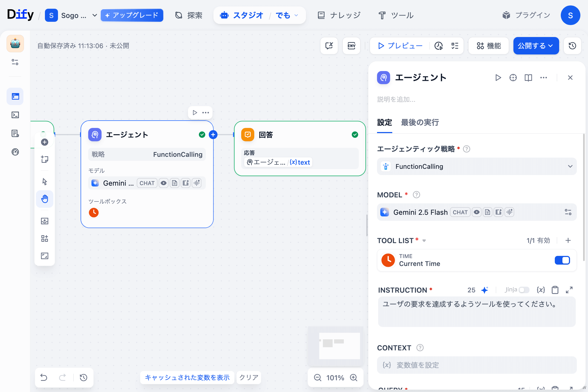
Task: Switch to the pointer selection tool
Action: [45, 181]
